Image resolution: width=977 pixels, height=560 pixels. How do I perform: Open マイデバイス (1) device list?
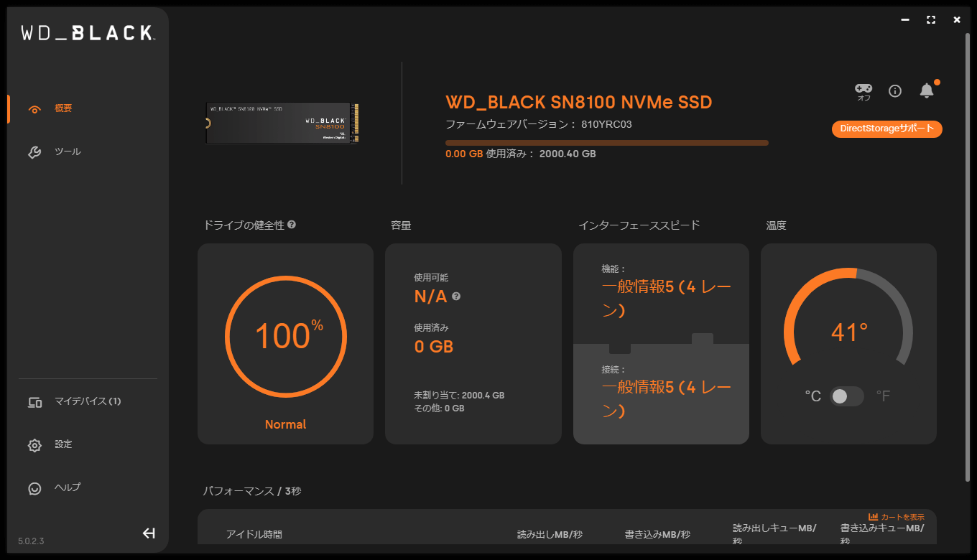coord(87,402)
